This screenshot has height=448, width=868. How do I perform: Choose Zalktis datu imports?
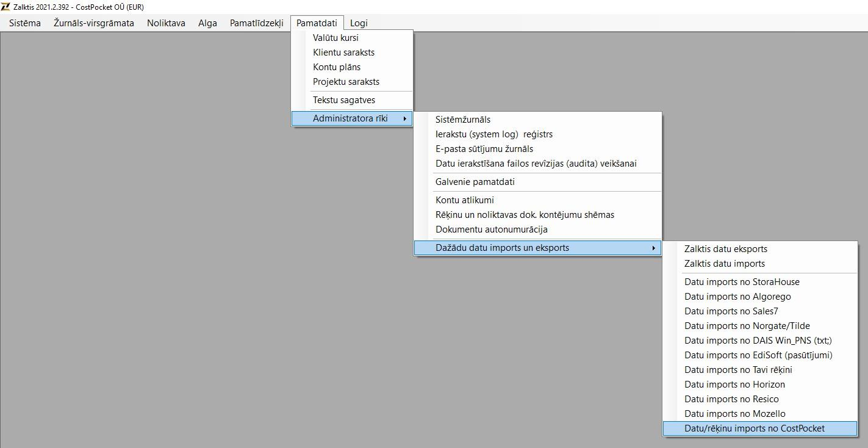760,264
